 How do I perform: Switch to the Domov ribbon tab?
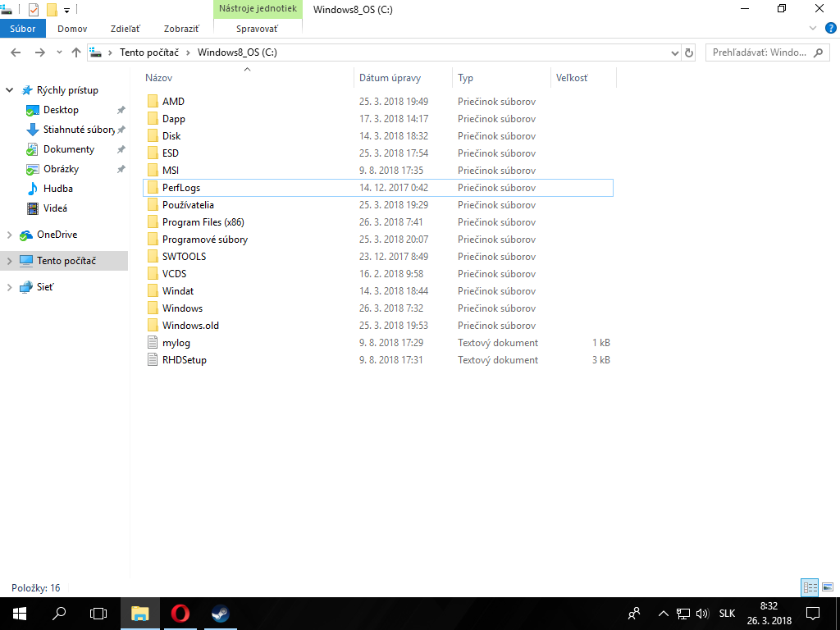(72, 29)
